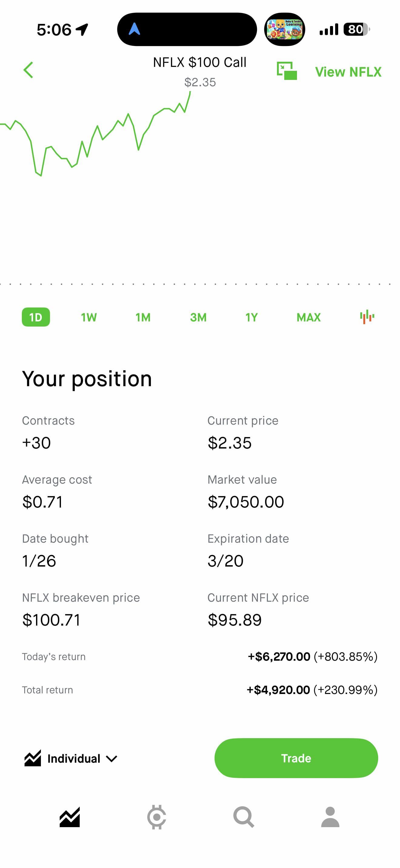Open the investing home tab icon
This screenshot has width=400, height=868.
[x=70, y=817]
